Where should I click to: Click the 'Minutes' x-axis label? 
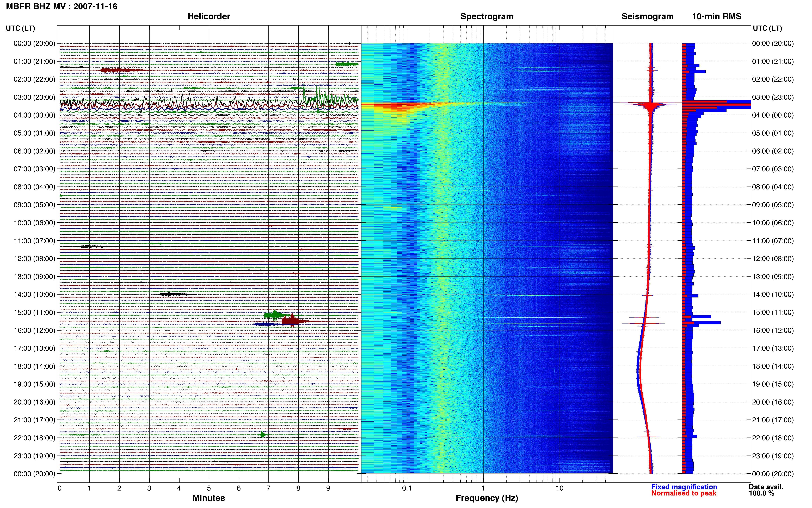209,498
